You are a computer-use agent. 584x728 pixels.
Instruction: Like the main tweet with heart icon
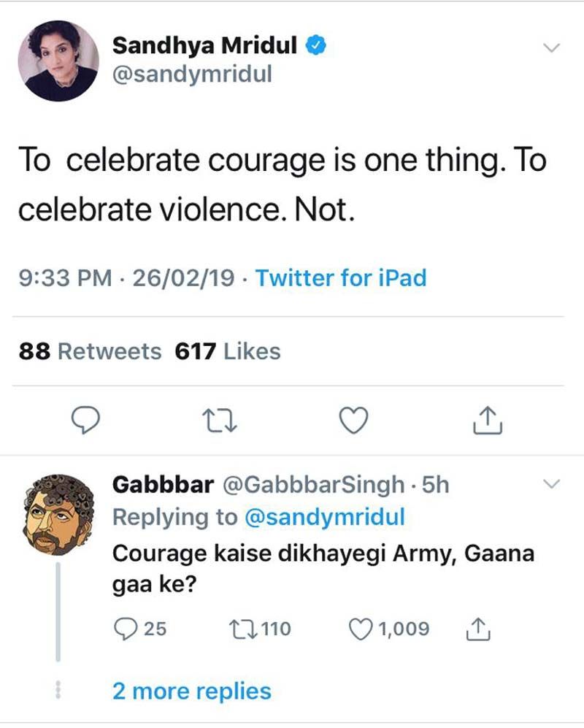click(x=354, y=419)
